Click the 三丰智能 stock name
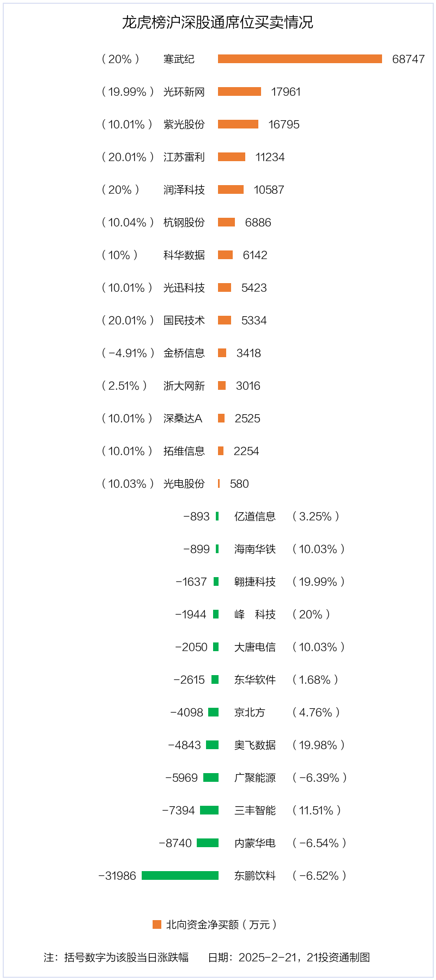This screenshot has height=980, width=436. pyautogui.click(x=255, y=811)
